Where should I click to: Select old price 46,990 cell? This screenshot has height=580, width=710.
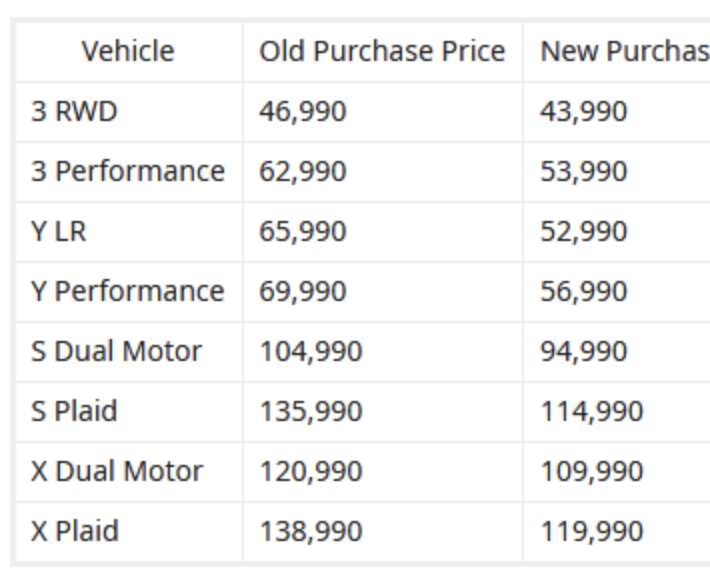coord(303,111)
